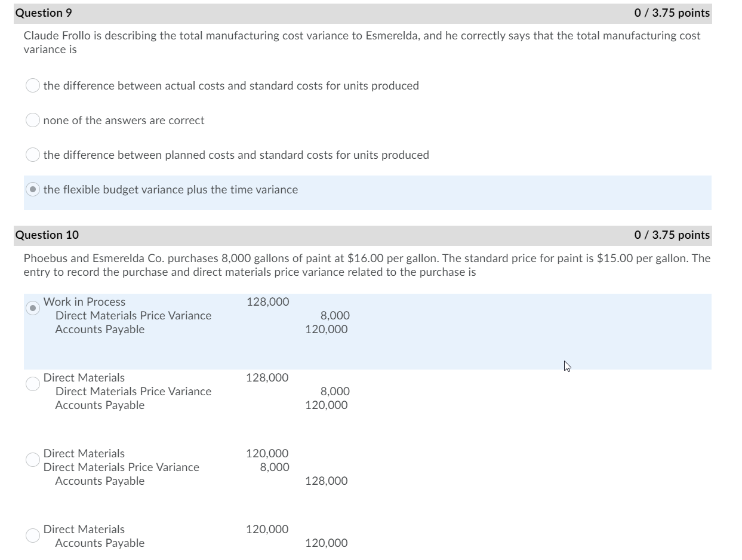
Task: Click the 'Work in Process' account label
Action: tap(84, 302)
